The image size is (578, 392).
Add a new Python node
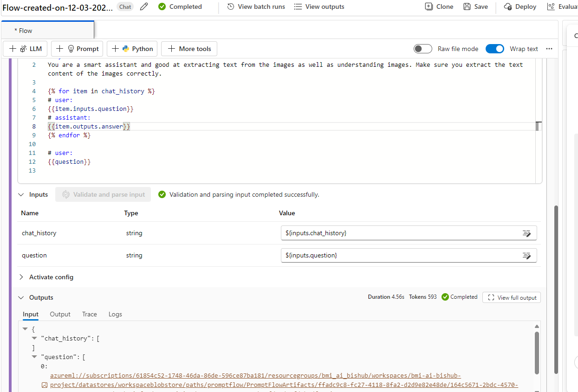coord(132,49)
